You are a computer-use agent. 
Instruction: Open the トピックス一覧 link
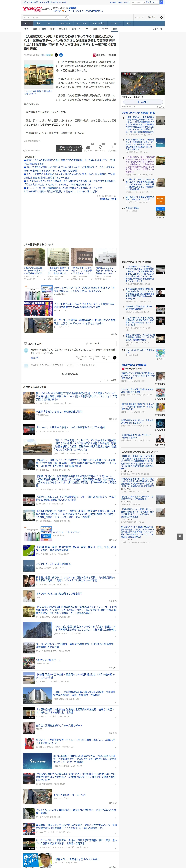point(155,29)
